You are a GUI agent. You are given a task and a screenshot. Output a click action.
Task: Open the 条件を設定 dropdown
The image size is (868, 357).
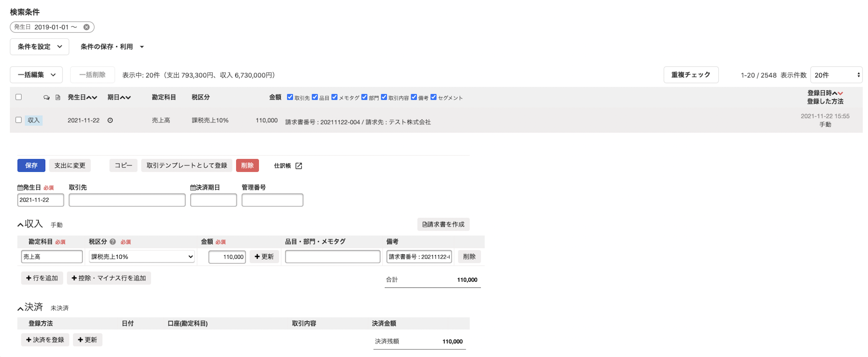pos(39,46)
